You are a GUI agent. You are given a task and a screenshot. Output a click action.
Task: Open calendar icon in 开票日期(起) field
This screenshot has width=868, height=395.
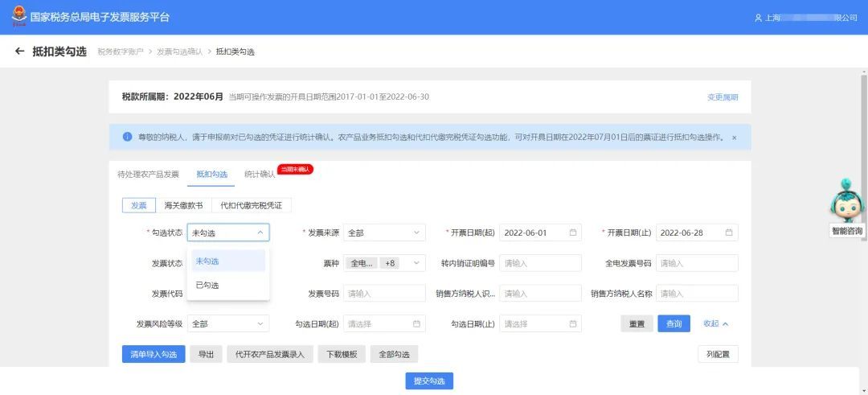point(573,232)
